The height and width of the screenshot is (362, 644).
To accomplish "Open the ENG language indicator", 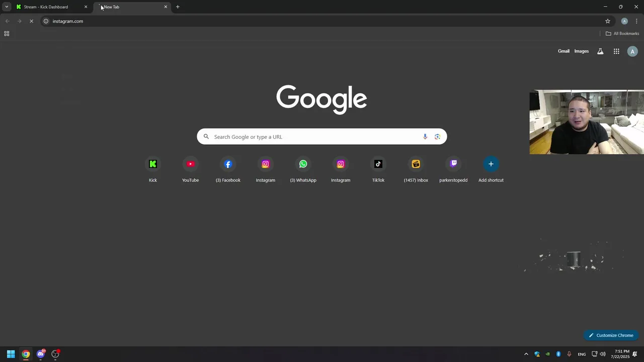I will click(x=582, y=354).
